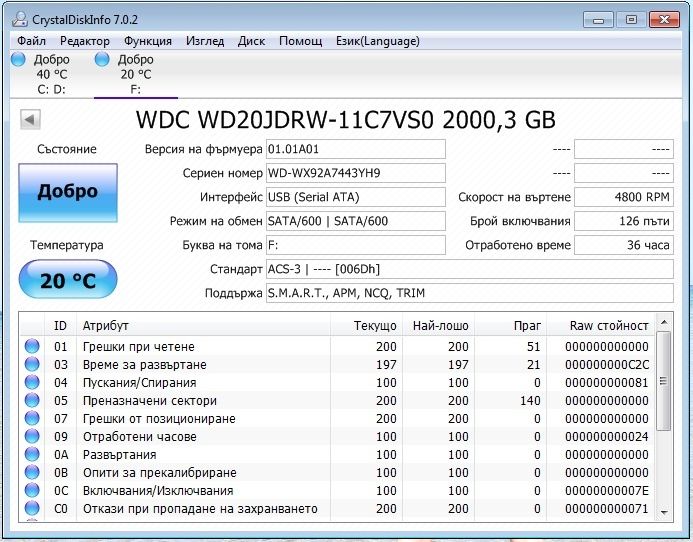Viewport: 693px width, 542px height.
Task: Click the current value 197 in row 03
Action: pos(386,365)
